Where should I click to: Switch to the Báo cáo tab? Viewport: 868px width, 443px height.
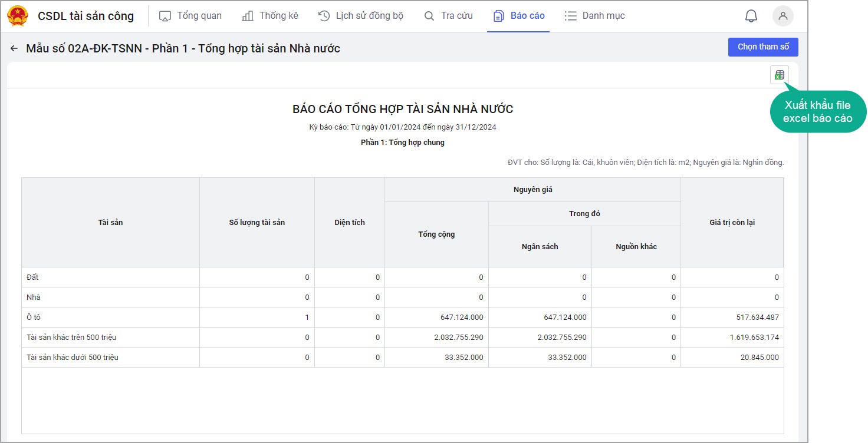[519, 16]
